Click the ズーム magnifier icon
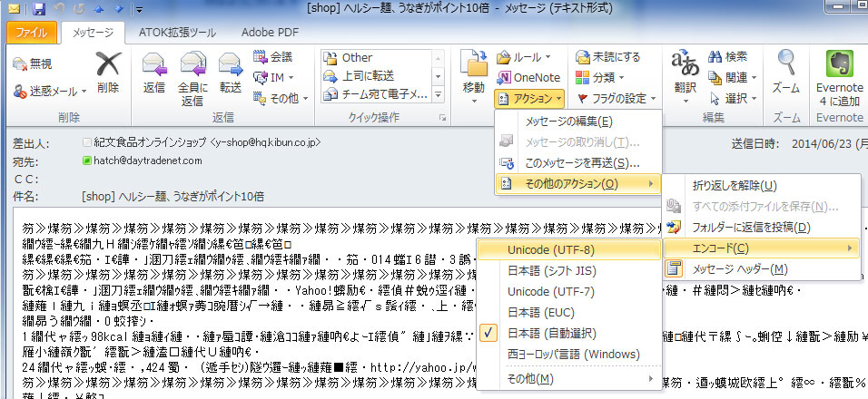This screenshot has height=399, width=868. click(x=786, y=62)
